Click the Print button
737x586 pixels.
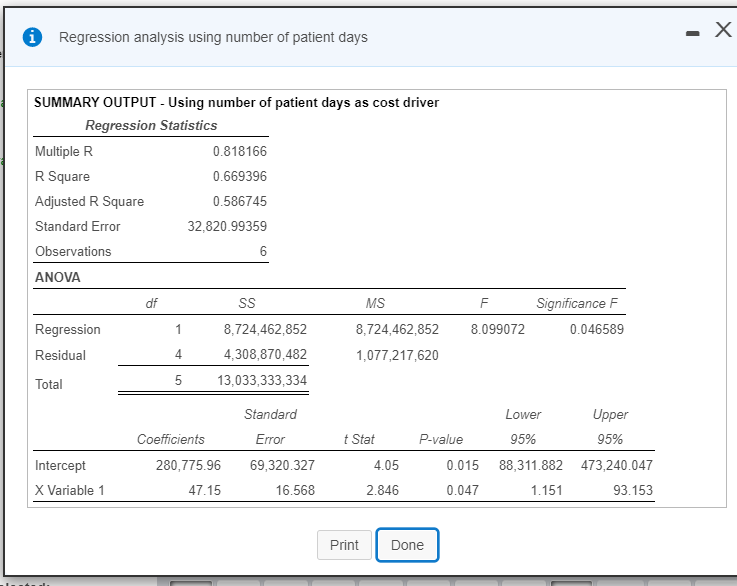point(344,545)
